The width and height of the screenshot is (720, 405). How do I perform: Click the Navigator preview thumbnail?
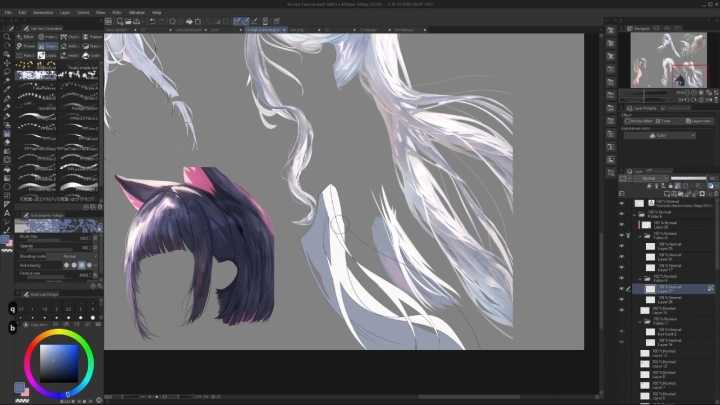670,60
